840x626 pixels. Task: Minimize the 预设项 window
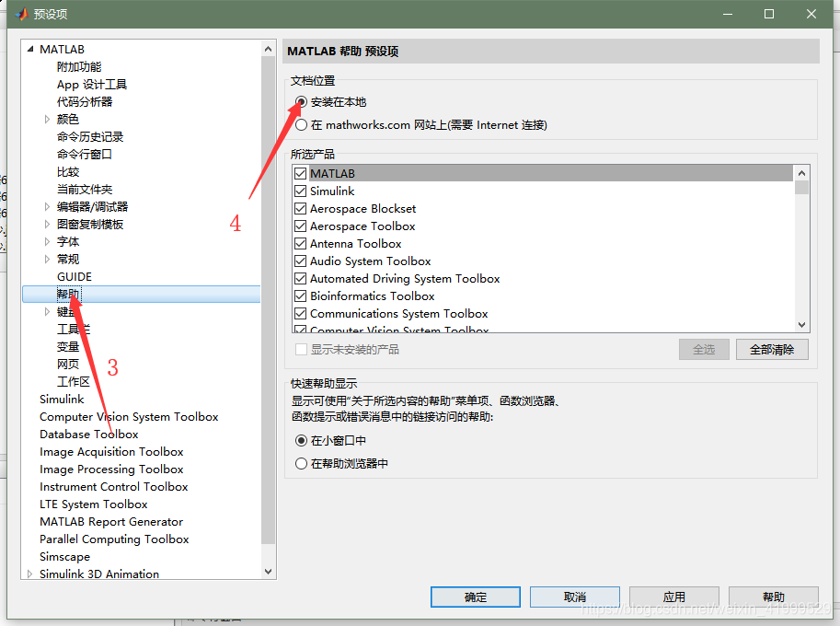coord(727,14)
